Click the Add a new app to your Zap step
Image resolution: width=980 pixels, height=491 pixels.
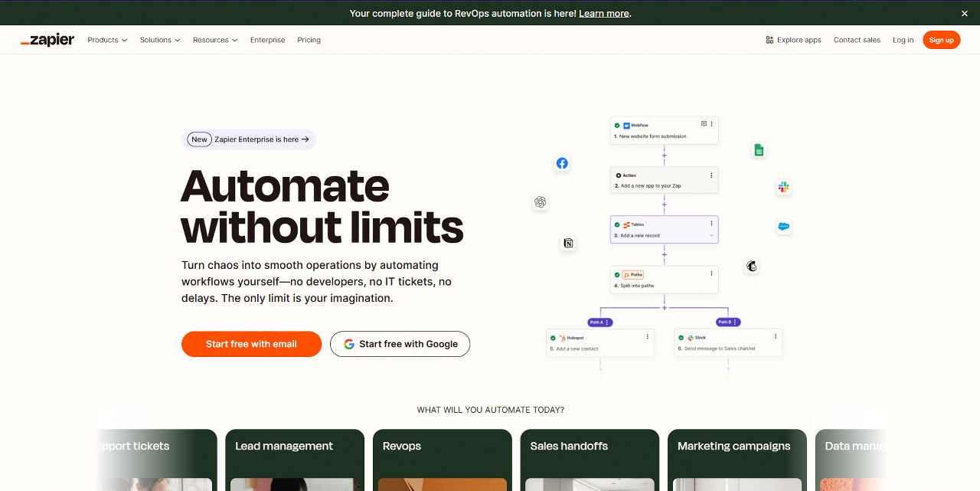664,180
